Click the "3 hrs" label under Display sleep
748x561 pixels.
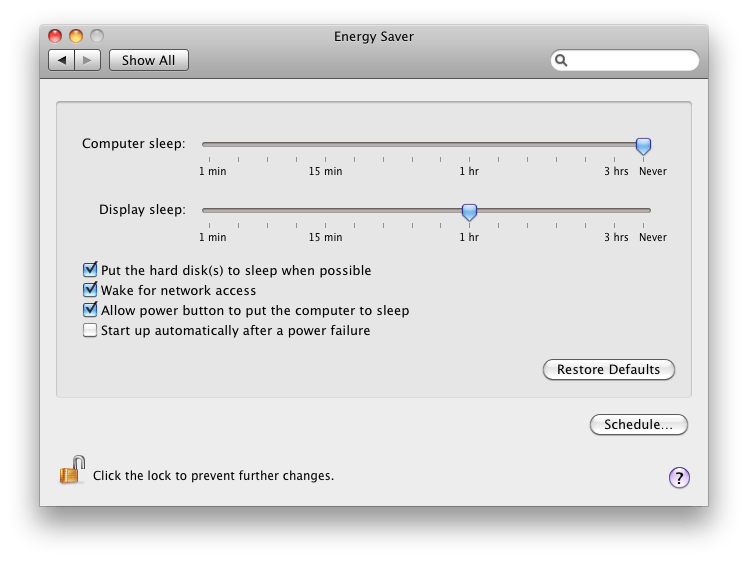point(616,237)
